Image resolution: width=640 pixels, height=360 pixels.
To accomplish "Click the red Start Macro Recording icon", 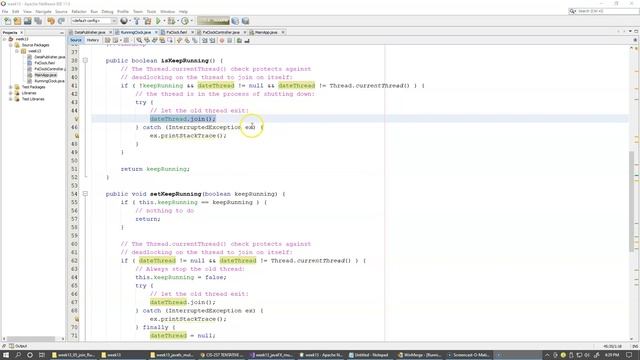I will click(x=222, y=40).
